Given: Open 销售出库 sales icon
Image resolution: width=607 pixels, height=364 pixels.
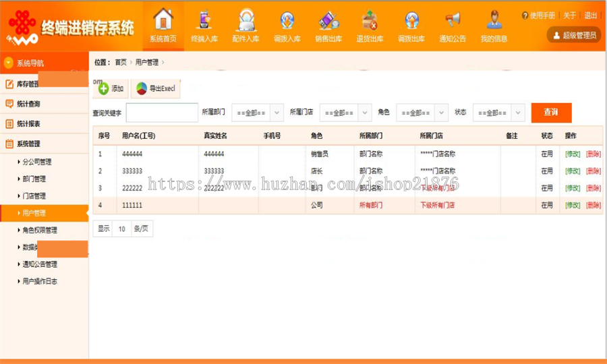Looking at the screenshot, I should pos(328,20).
